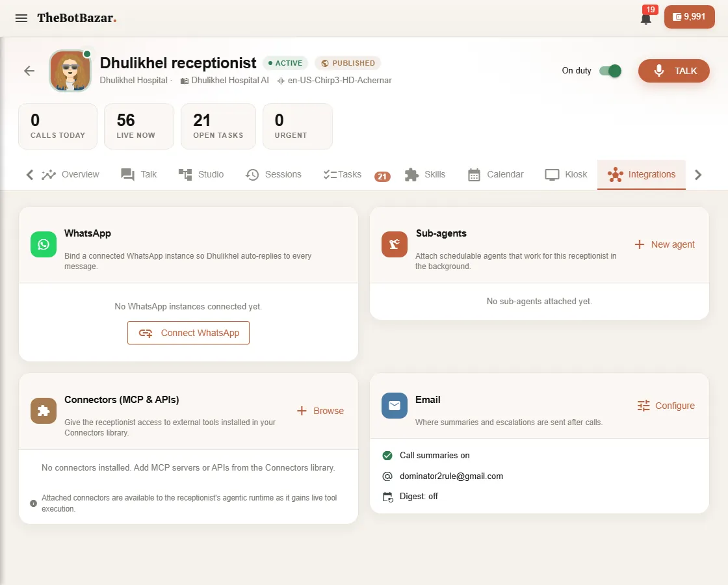This screenshot has width=728, height=585.
Task: Click the Sub-agents robot arm icon
Action: pos(395,244)
